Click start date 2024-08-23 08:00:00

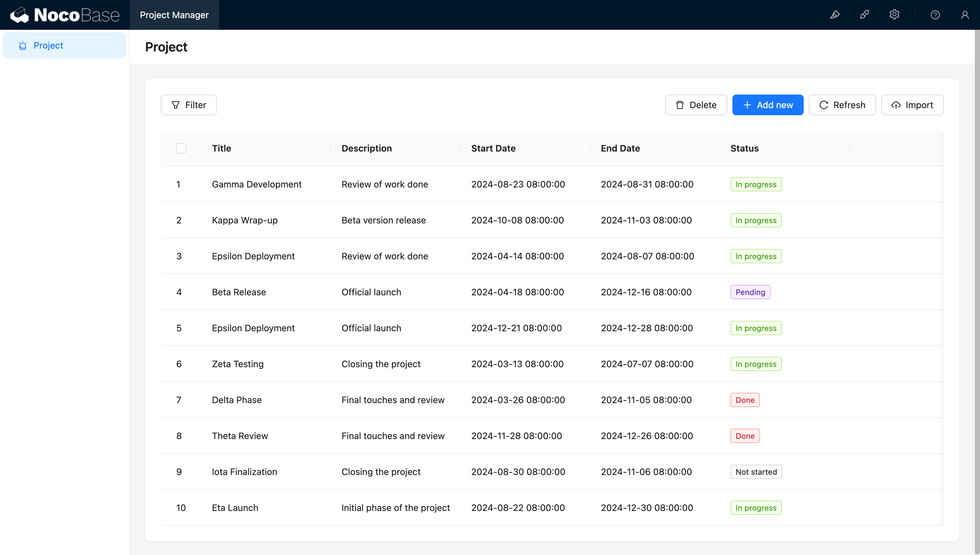point(518,184)
